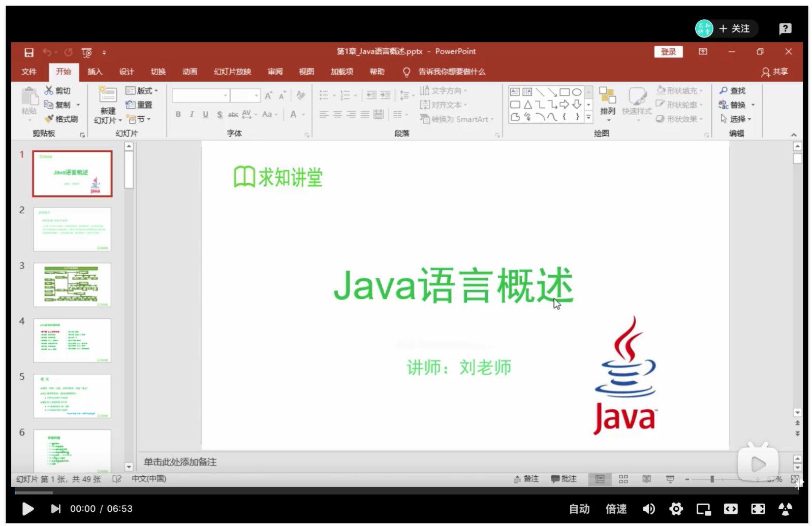Screen dimensions: 812x526
Task: Expand the shapes gallery more arrow
Action: point(589,117)
